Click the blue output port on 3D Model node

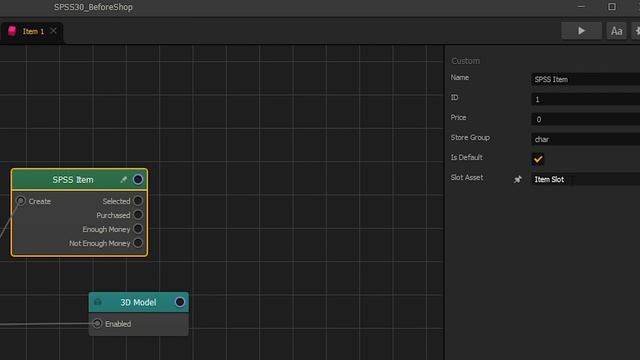(180, 302)
